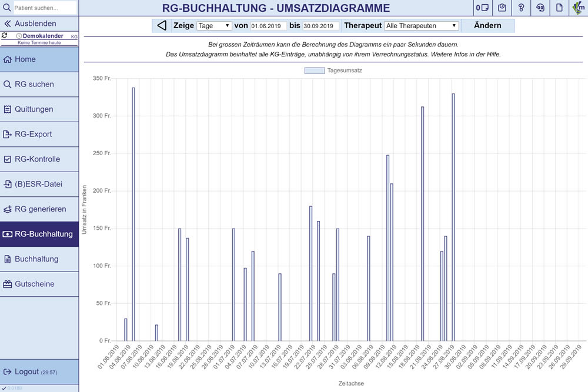This screenshot has width=588, height=392.
Task: Click the help question mark icon
Action: [x=521, y=8]
